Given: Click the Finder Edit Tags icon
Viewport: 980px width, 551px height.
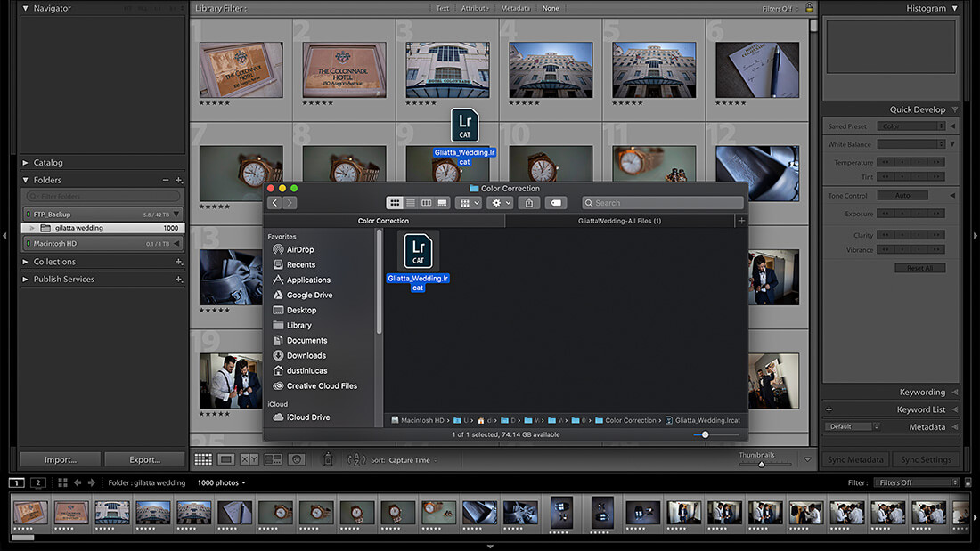Looking at the screenshot, I should [x=555, y=203].
